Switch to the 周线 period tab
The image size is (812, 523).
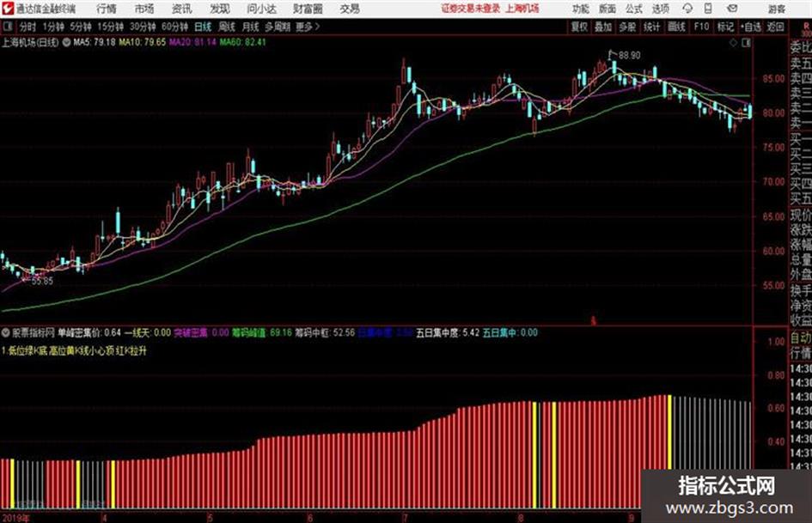[x=227, y=27]
